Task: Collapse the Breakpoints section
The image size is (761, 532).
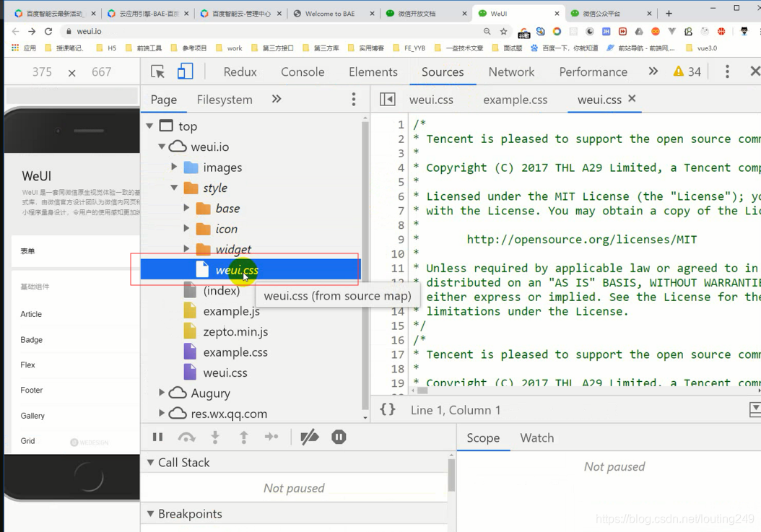Action: point(150,513)
